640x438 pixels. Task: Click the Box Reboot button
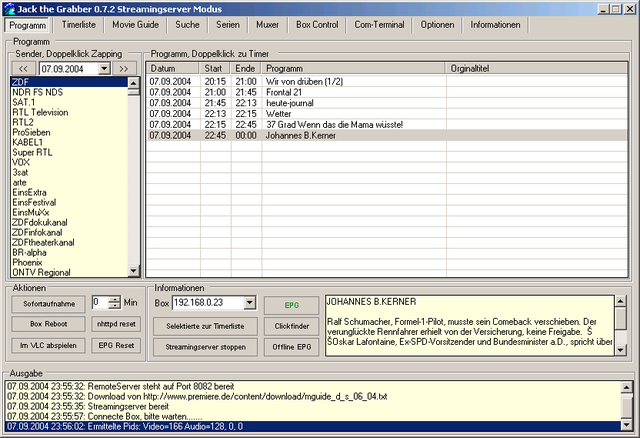coord(48,324)
